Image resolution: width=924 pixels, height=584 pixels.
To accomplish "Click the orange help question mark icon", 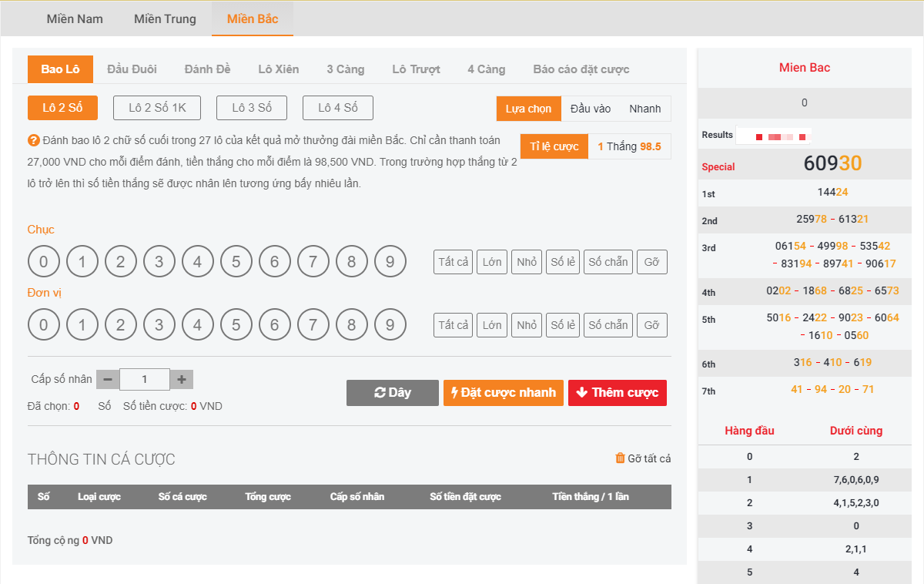I will 34,141.
